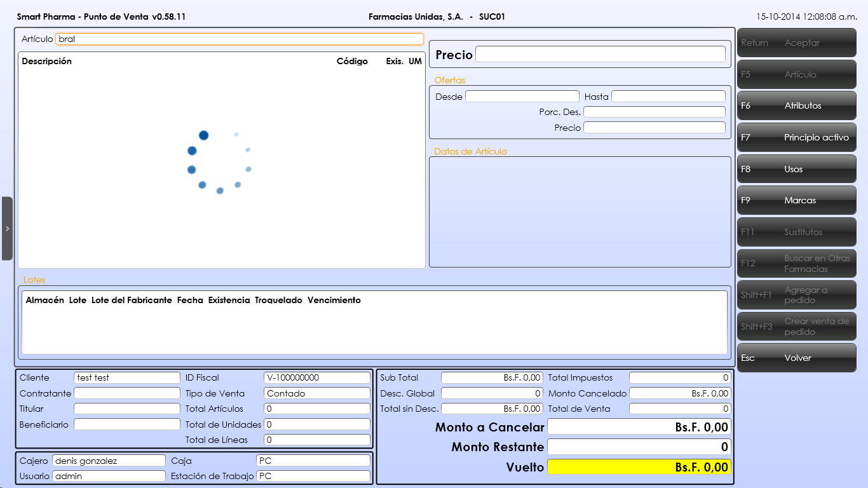The image size is (868, 488).
Task: Click the UM column header
Action: [x=415, y=62]
